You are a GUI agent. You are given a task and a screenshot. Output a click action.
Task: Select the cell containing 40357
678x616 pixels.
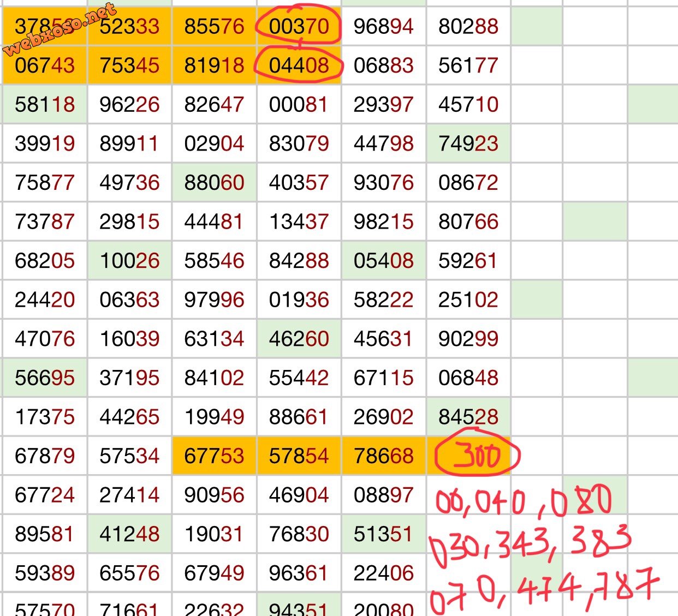coord(299,182)
